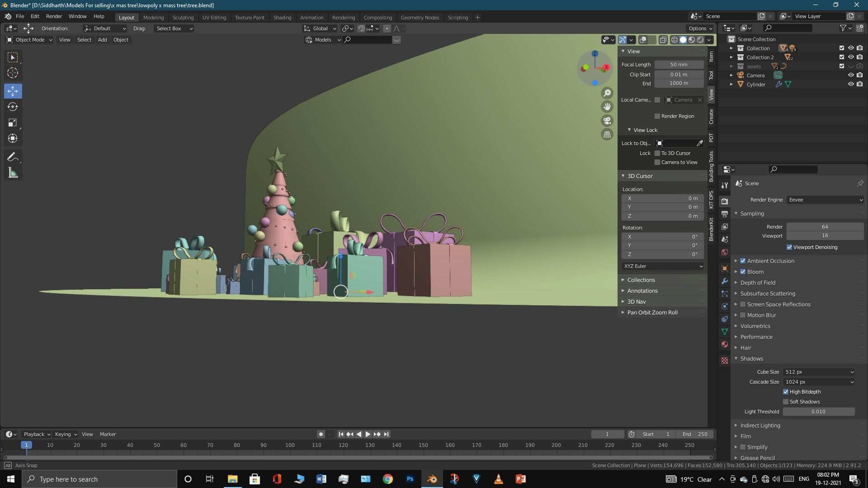
Task: Click the Options button in header
Action: [x=700, y=28]
